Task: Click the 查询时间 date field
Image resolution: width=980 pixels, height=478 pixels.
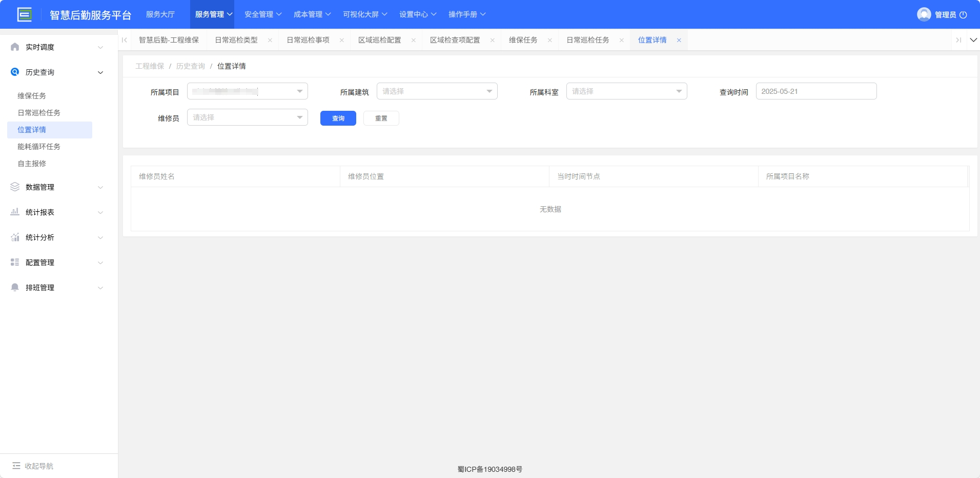Action: pos(816,91)
